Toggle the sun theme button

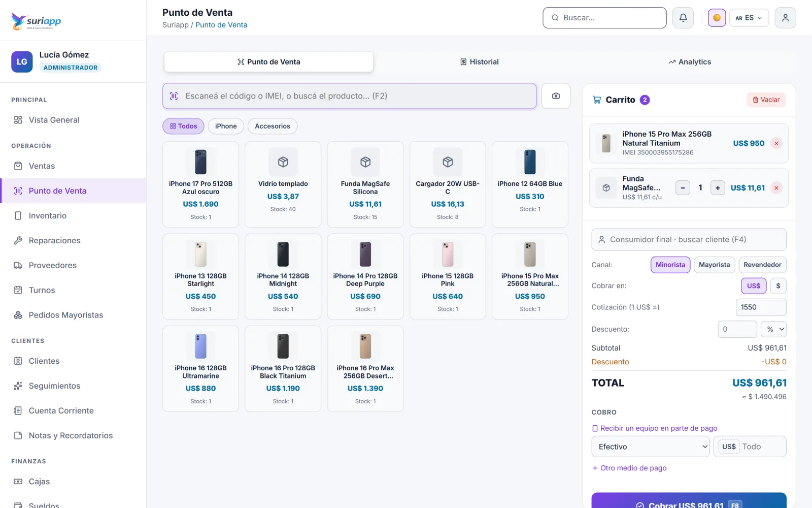pyautogui.click(x=717, y=18)
